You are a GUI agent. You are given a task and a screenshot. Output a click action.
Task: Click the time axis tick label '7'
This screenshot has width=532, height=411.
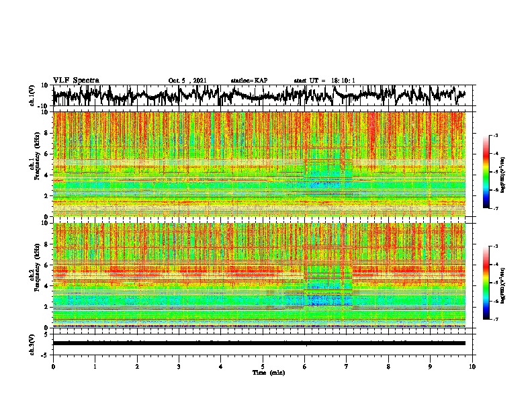347,367
